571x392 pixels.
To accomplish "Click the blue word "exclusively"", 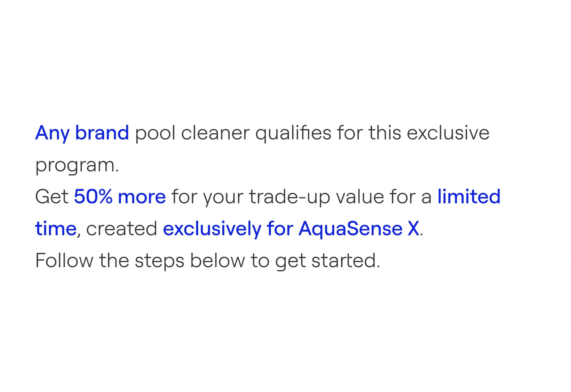I will (212, 229).
